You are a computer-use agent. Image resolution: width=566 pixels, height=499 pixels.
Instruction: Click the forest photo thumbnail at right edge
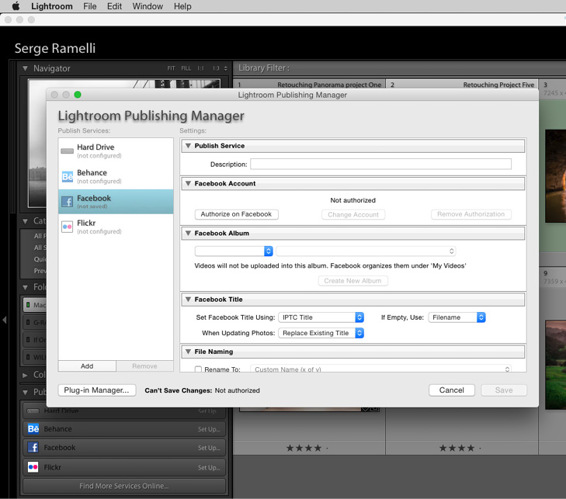(556, 365)
